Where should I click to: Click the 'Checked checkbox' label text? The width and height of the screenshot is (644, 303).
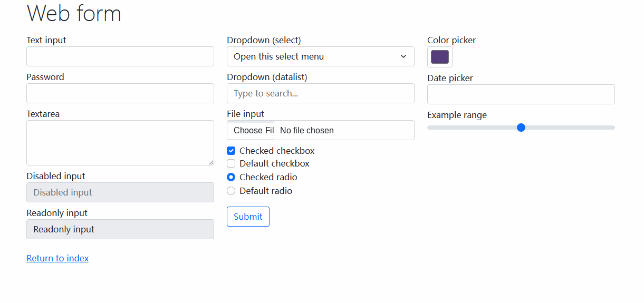[x=277, y=151]
